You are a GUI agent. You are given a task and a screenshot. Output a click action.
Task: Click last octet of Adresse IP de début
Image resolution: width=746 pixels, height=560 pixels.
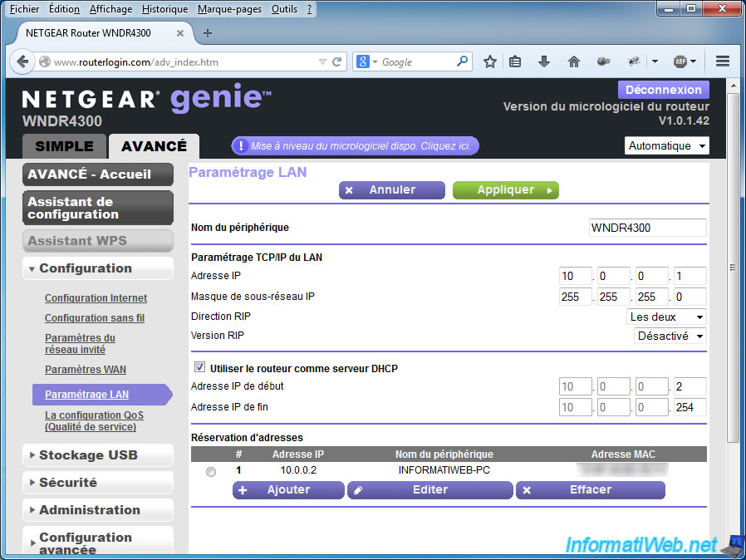(x=690, y=386)
